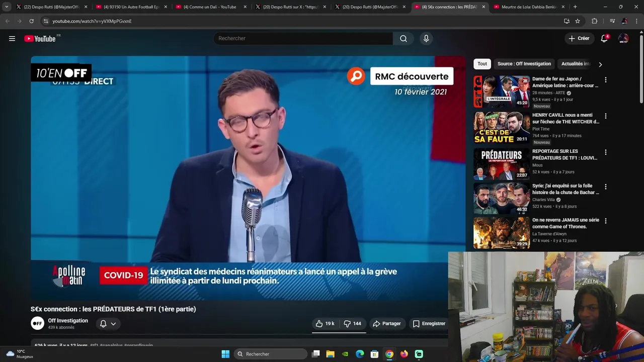Open options for Dame de fer au Japon video
This screenshot has width=644, height=362.
606,80
